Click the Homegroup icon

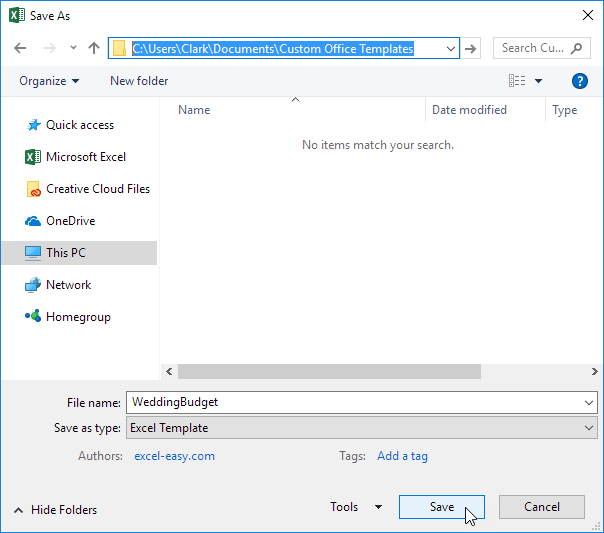pyautogui.click(x=33, y=316)
